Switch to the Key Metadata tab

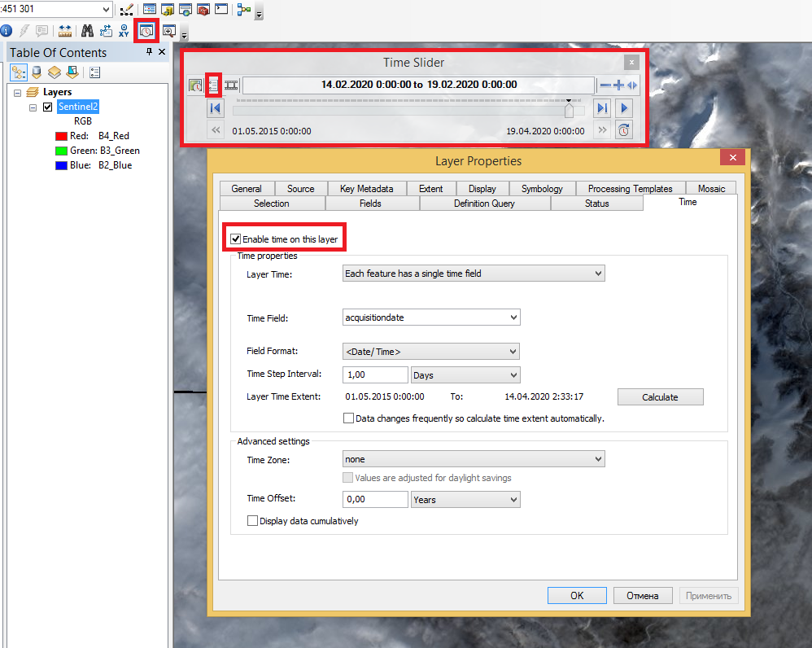pyautogui.click(x=367, y=189)
